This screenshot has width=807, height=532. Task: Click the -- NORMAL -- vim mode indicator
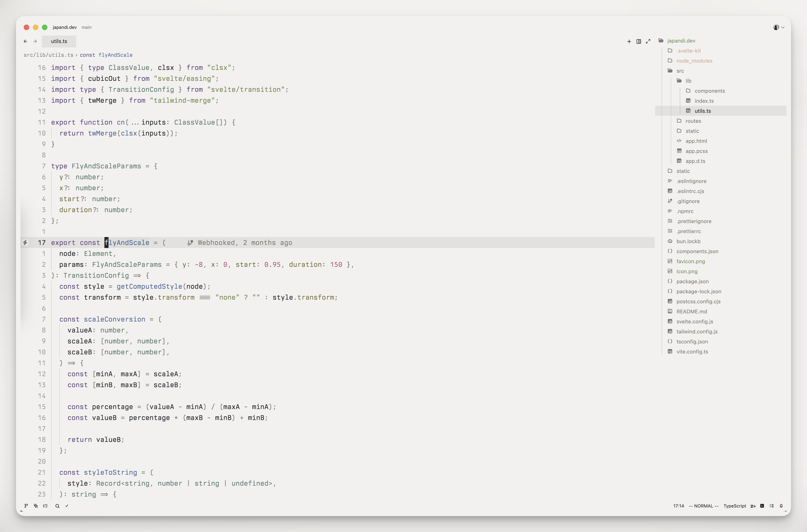click(x=704, y=506)
